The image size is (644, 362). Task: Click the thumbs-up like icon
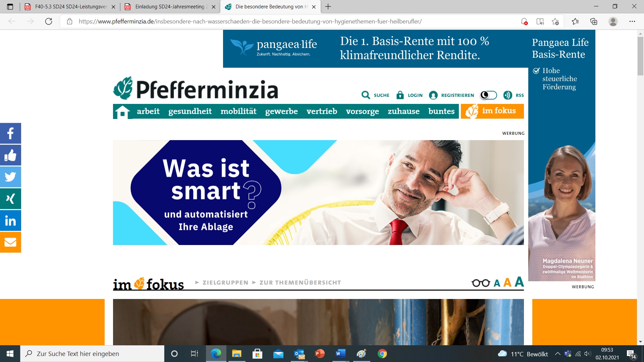(10, 155)
